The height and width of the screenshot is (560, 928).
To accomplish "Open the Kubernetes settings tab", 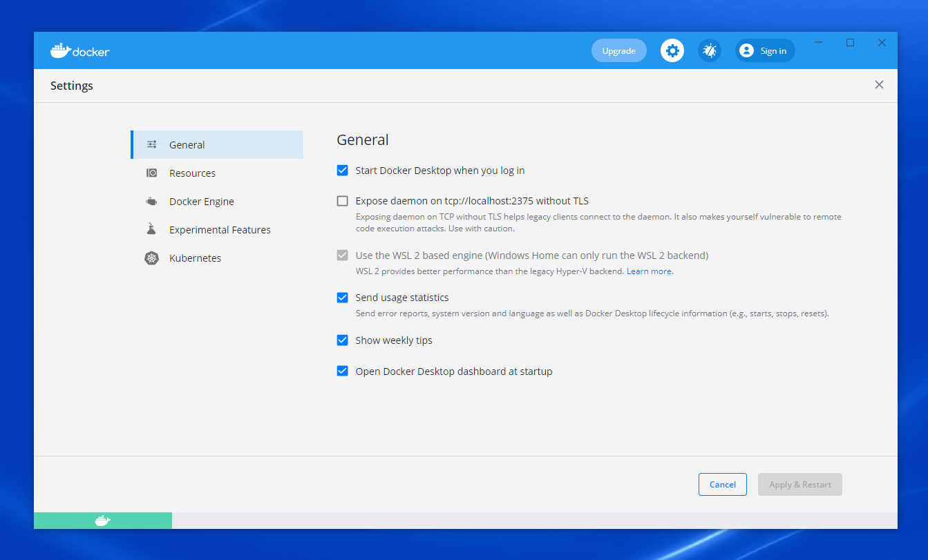I will pyautogui.click(x=217, y=258).
